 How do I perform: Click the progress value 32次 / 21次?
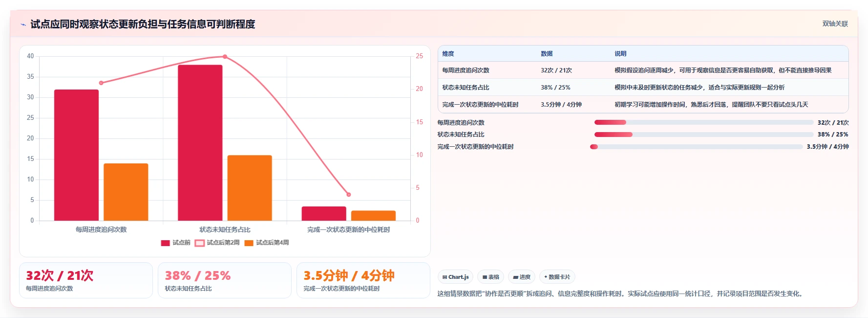[833, 123]
